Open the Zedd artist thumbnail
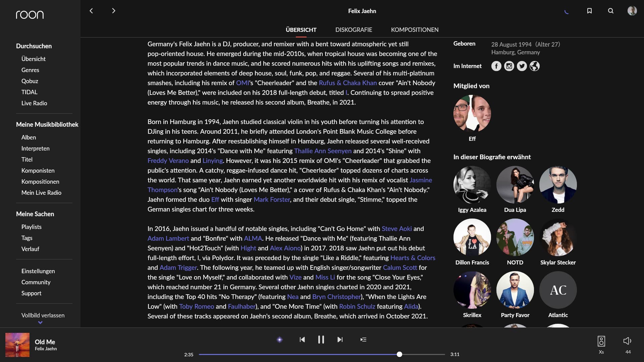 click(558, 185)
